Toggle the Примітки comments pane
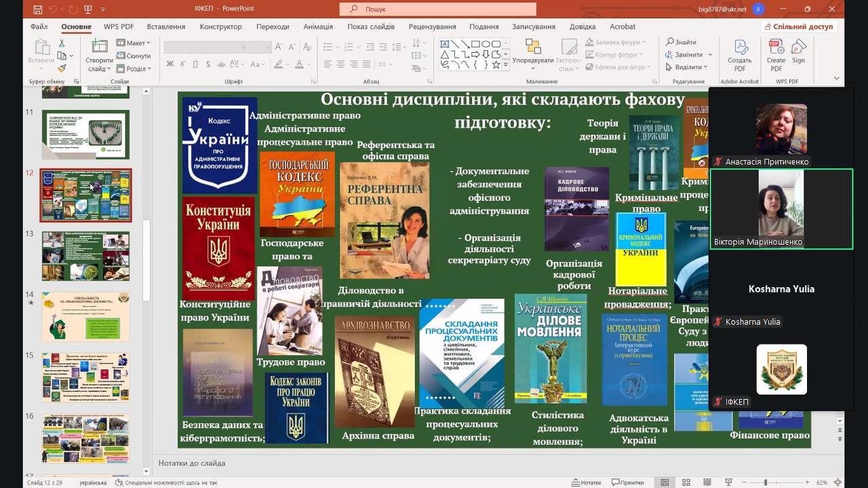 click(x=627, y=483)
